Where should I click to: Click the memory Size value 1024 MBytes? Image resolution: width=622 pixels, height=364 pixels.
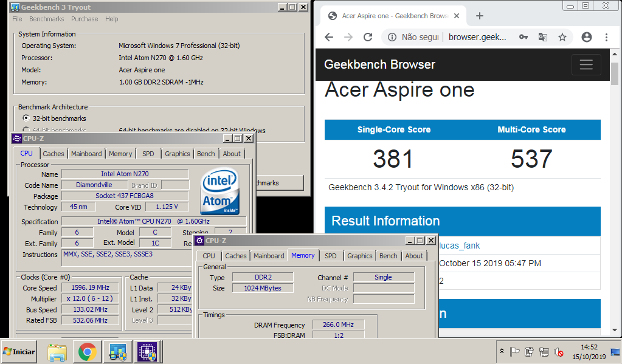263,288
